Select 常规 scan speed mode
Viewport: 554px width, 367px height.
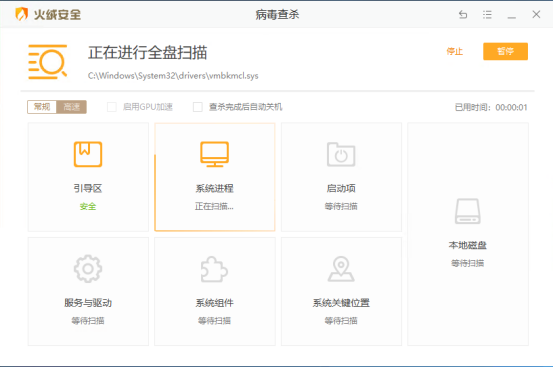[x=42, y=107]
